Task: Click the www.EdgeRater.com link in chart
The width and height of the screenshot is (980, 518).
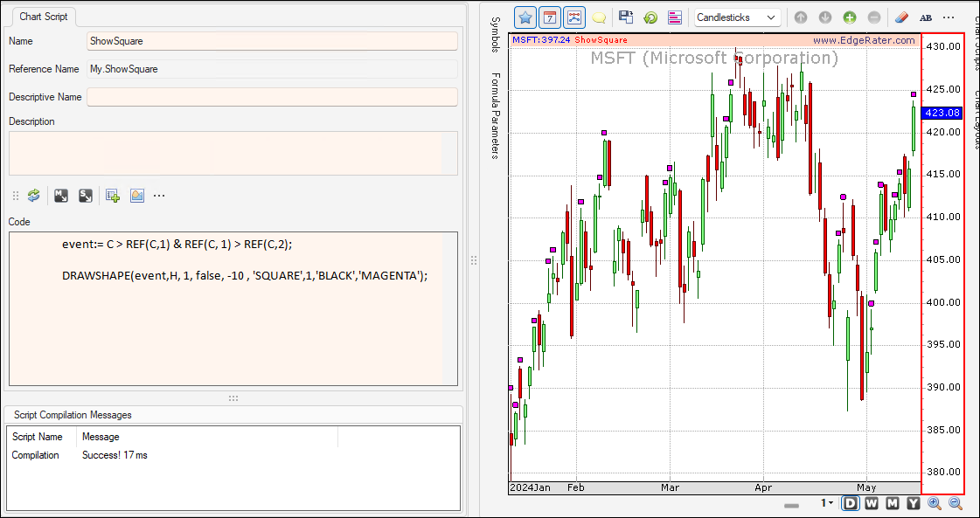Action: point(864,40)
